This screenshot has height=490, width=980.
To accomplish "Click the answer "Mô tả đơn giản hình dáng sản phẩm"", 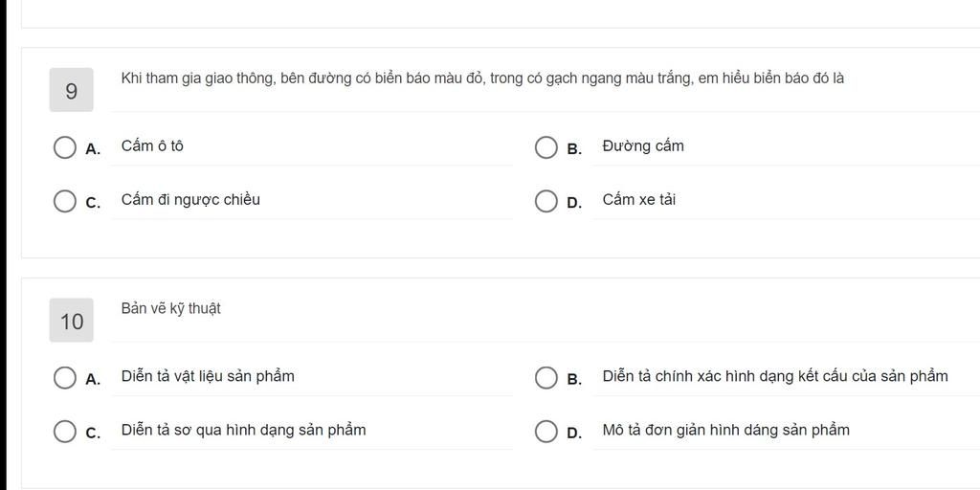I will (x=725, y=430).
